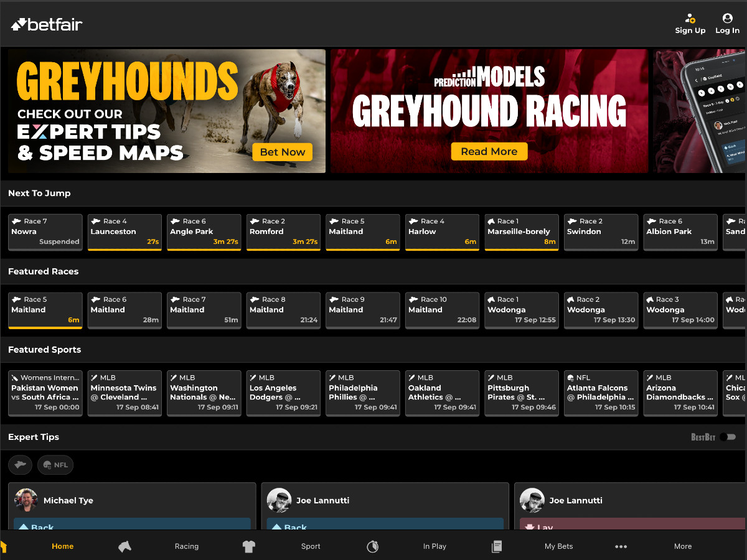This screenshot has width=747, height=560.
Task: Open Race 7 Maitland featured race
Action: (204, 310)
